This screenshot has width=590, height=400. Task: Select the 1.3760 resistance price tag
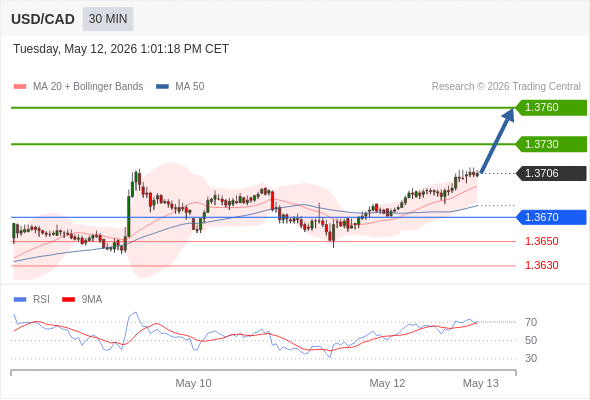pyautogui.click(x=551, y=108)
